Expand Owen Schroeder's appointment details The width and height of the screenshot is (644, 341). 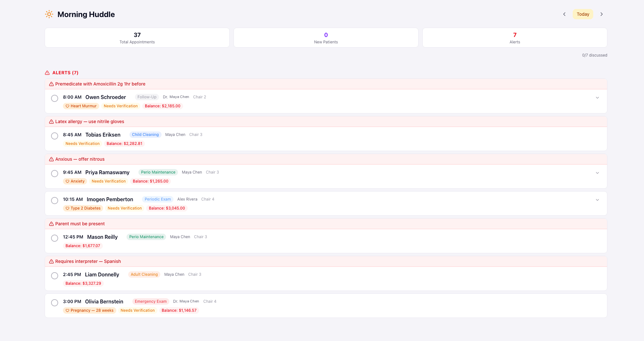597,98
